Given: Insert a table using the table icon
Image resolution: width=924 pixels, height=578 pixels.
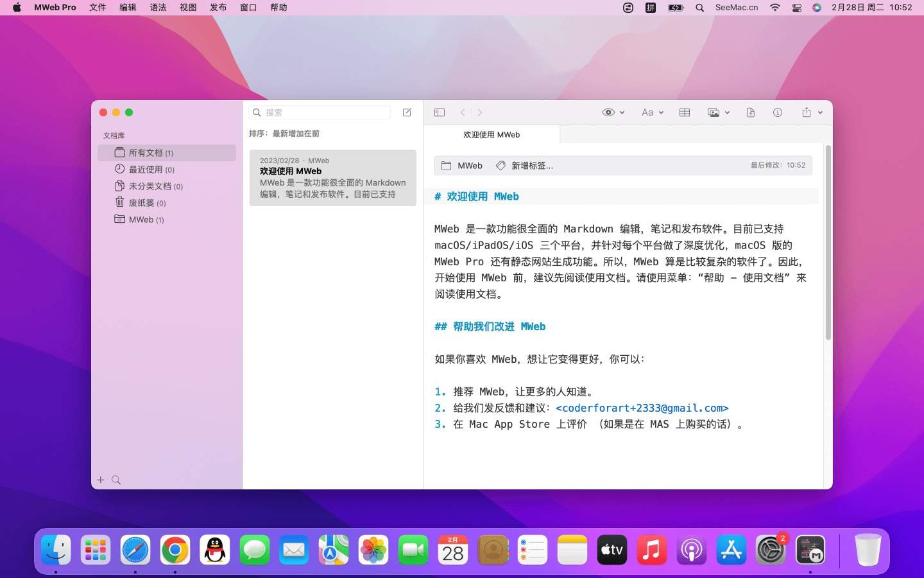Looking at the screenshot, I should (685, 112).
